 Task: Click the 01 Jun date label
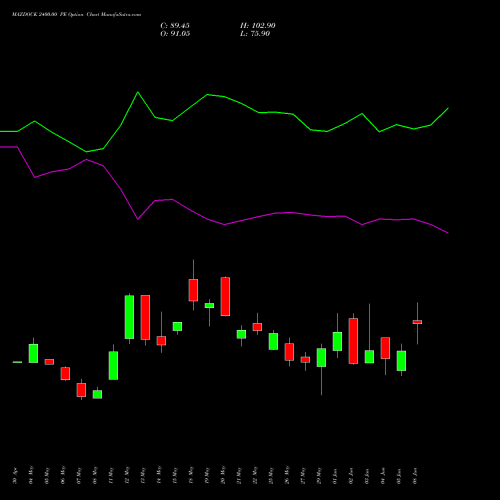coord(335,476)
